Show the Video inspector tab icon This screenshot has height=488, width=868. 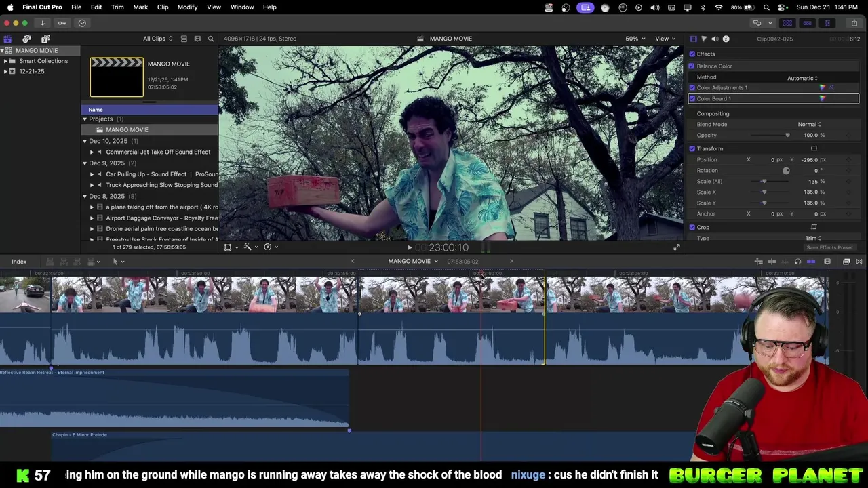point(693,39)
